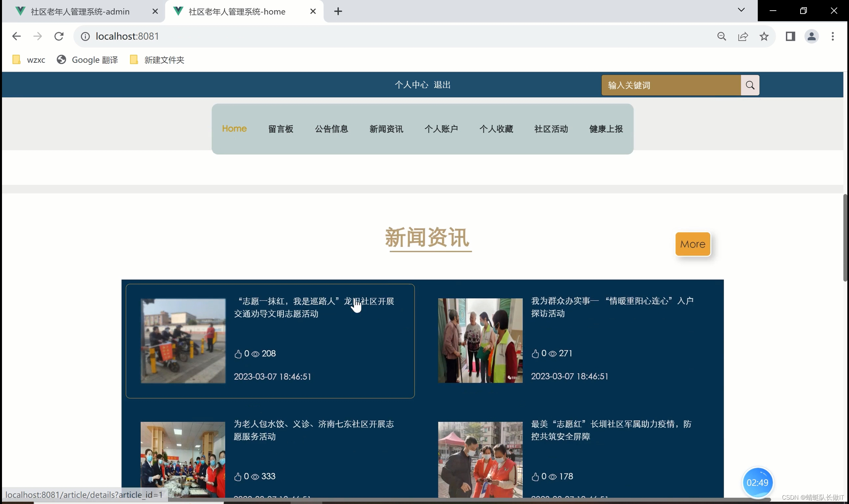This screenshot has height=504, width=849.
Task: Click the 退出 logout link
Action: coord(442,85)
